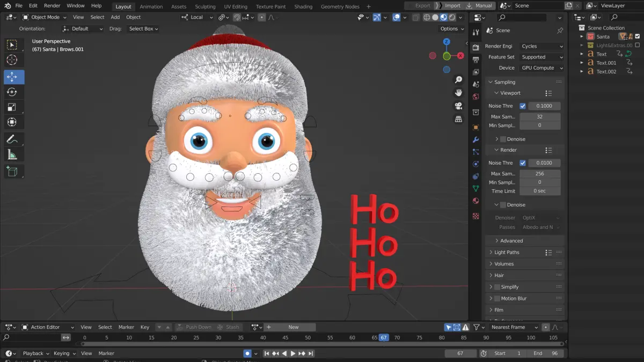Open the Object properties tab
This screenshot has width=644, height=362.
tap(475, 128)
